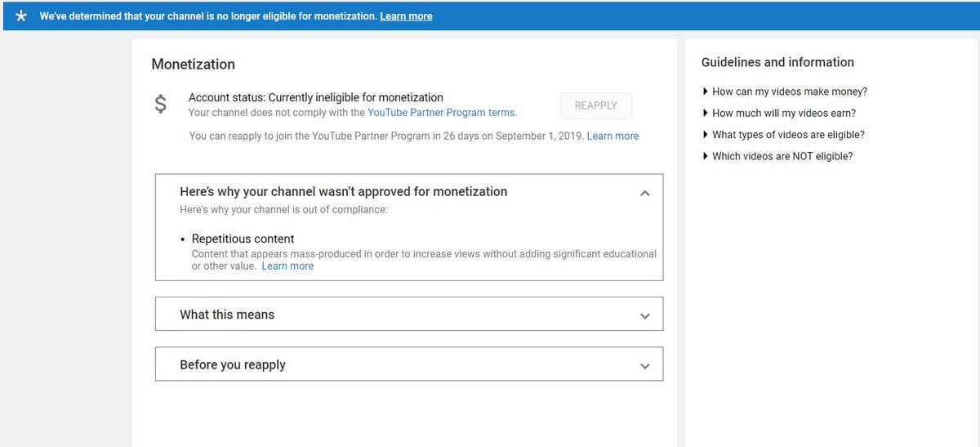Expand Which videos are NOT eligible?
This screenshot has width=980, height=447.
click(777, 155)
